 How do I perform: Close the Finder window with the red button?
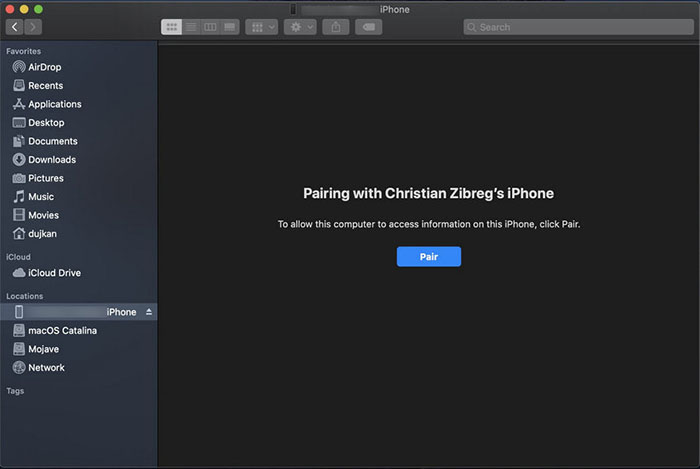(x=9, y=9)
